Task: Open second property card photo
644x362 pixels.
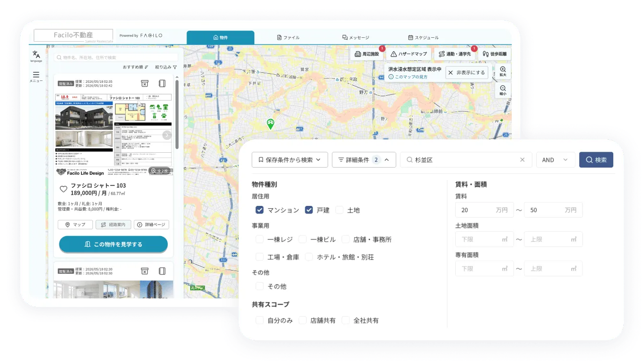Action: (114, 289)
